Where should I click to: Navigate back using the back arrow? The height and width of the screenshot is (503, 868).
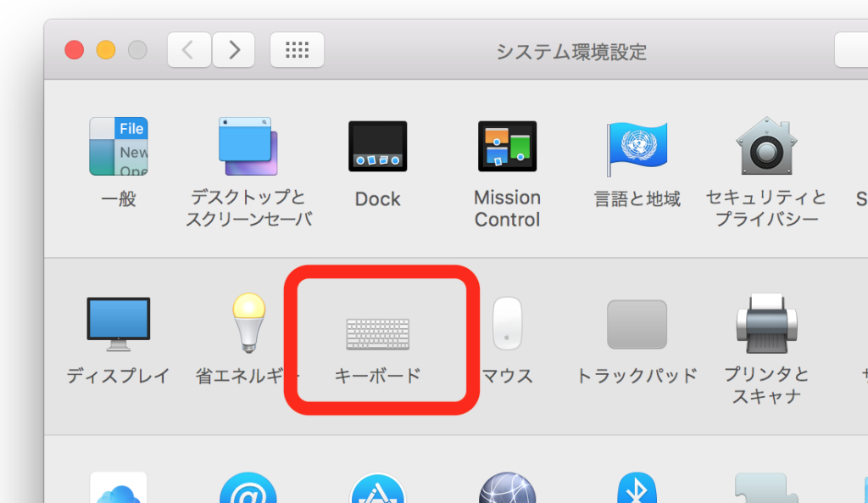pos(188,49)
